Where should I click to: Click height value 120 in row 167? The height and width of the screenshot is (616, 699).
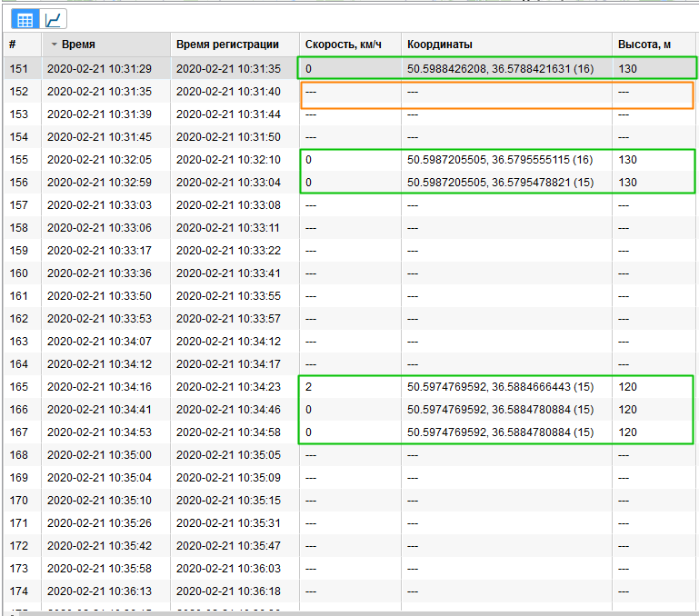627,432
